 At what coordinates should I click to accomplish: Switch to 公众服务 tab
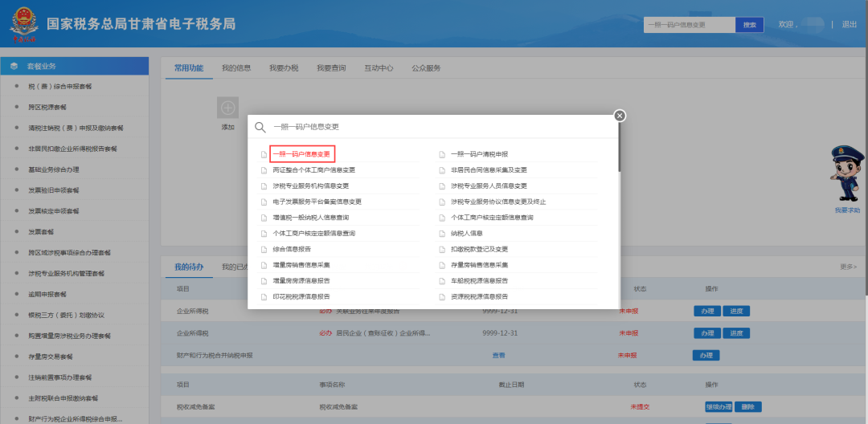tap(426, 68)
